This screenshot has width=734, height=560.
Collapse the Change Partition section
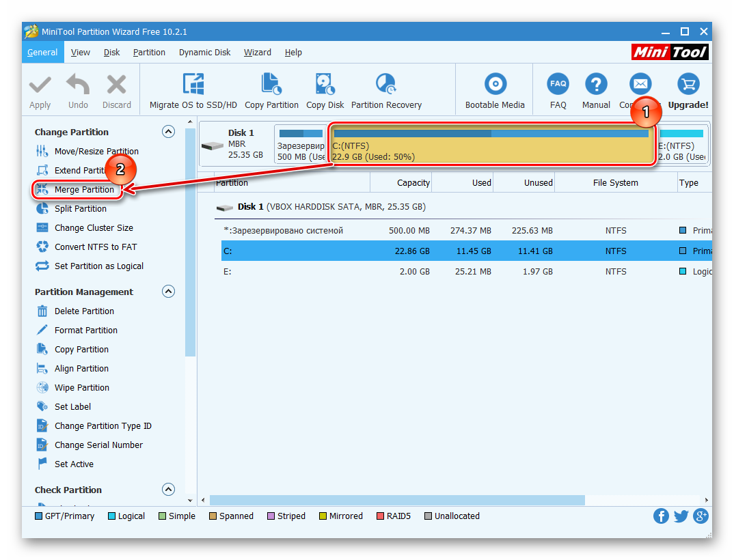point(168,131)
